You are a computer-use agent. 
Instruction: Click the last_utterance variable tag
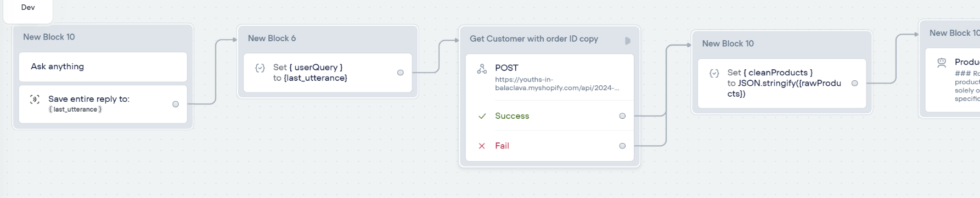point(75,109)
